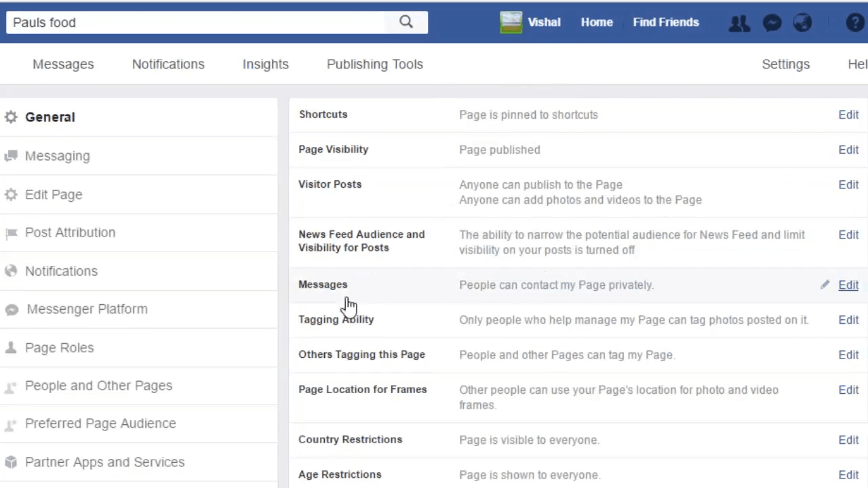Click the chat icon beside Messaging
Viewport: 868px width, 488px height.
coord(11,156)
